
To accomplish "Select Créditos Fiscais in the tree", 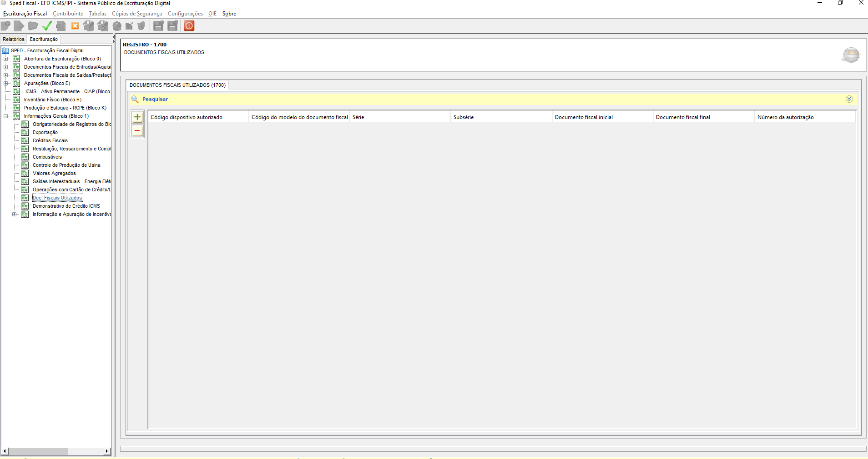I will (x=50, y=140).
